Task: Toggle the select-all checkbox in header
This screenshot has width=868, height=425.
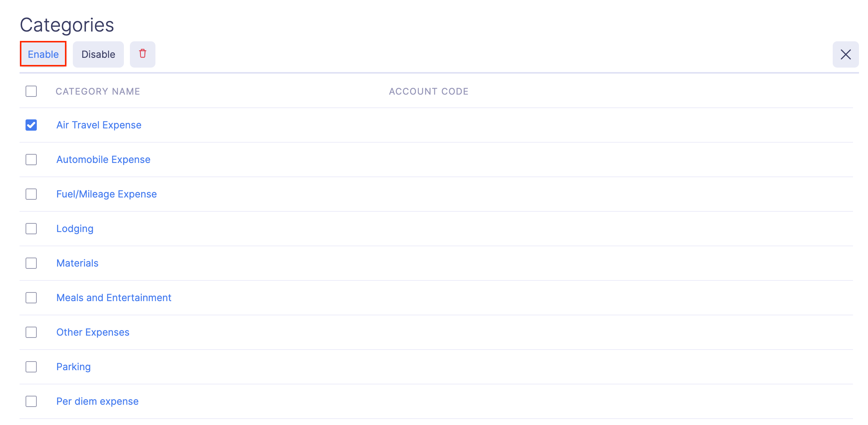Action: (31, 91)
